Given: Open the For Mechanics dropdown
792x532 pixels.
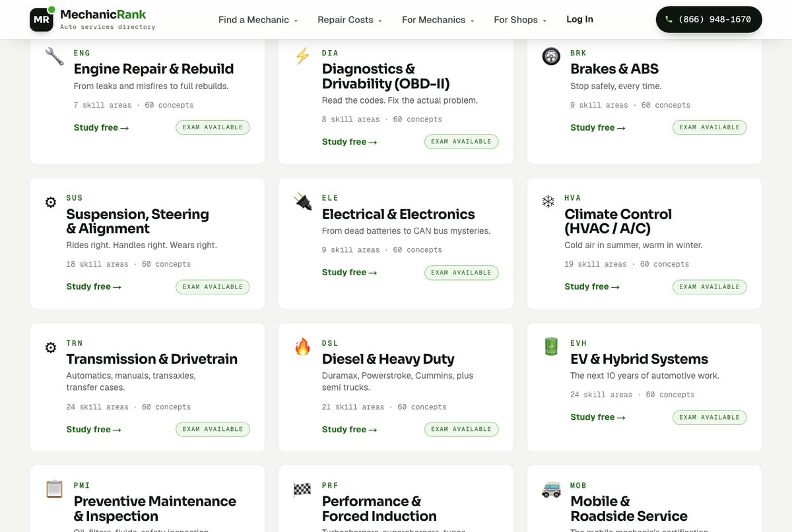Looking at the screenshot, I should pyautogui.click(x=438, y=20).
